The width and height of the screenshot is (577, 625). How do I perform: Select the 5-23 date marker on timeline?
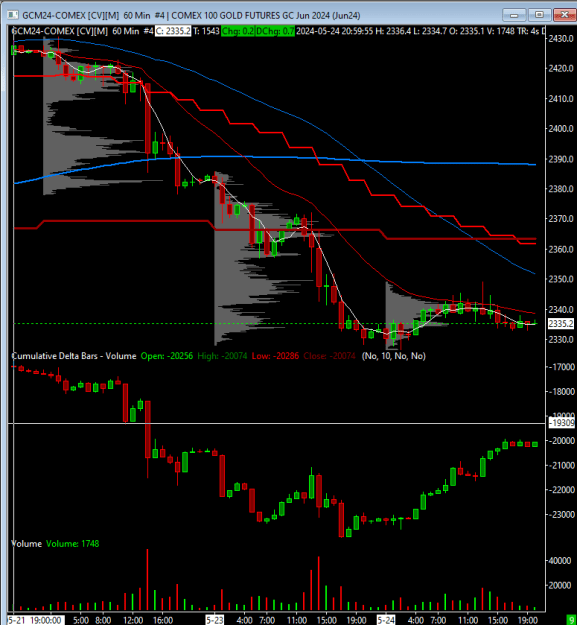[214, 620]
